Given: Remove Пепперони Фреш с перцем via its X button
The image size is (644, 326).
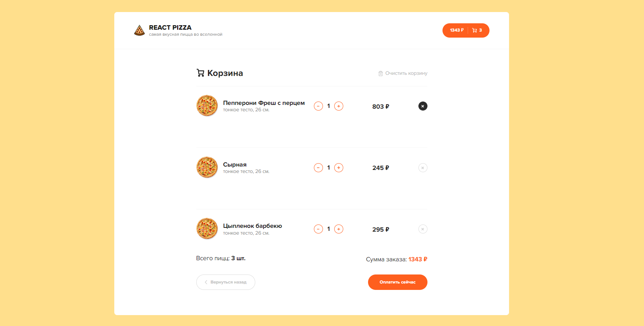Looking at the screenshot, I should coord(423,106).
